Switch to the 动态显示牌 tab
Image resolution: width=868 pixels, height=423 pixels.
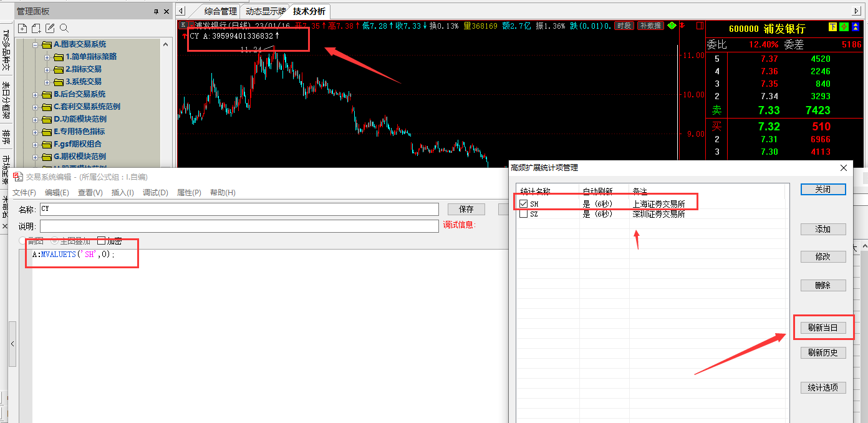(x=266, y=11)
